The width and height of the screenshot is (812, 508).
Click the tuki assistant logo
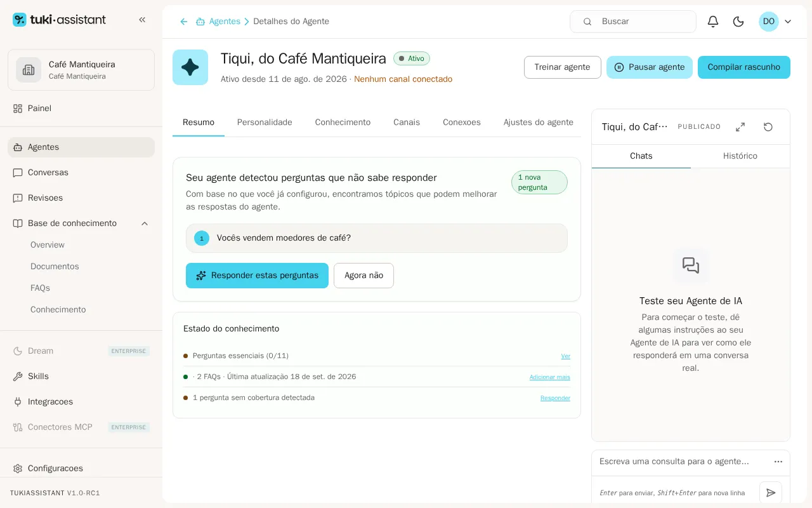[60, 20]
